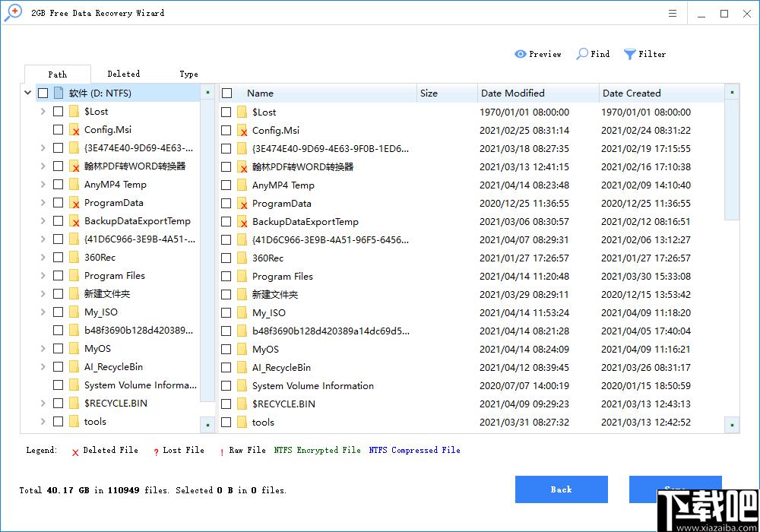
Task: Click the D: drive icon in tree
Action: 59,93
